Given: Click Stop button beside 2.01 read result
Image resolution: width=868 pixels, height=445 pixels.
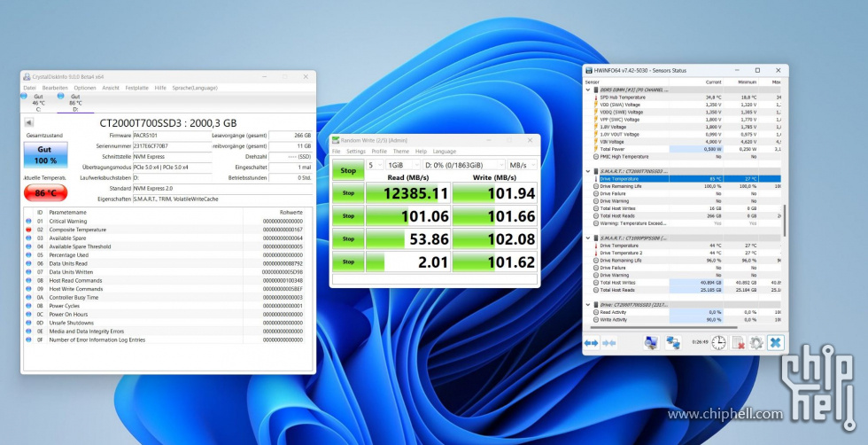Looking at the screenshot, I should 348,262.
